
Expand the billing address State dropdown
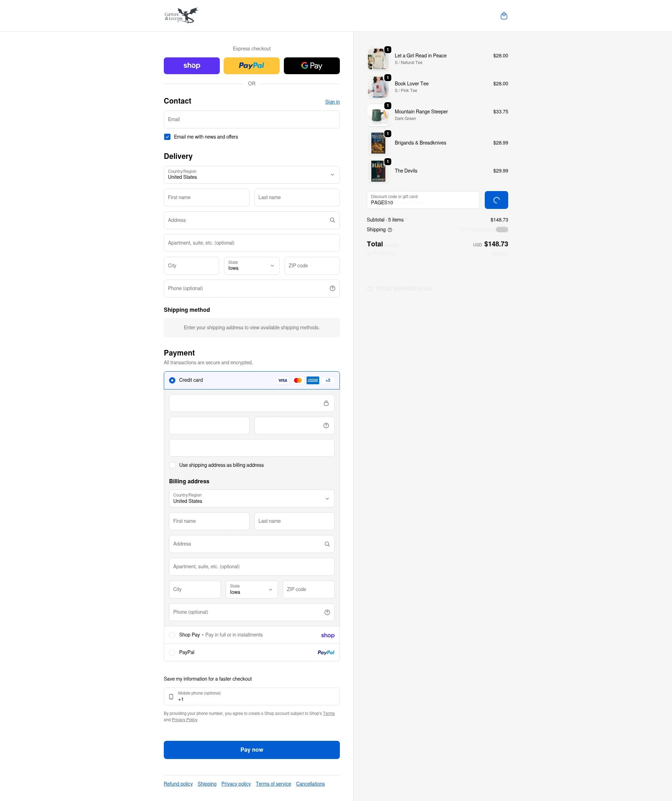(x=251, y=589)
